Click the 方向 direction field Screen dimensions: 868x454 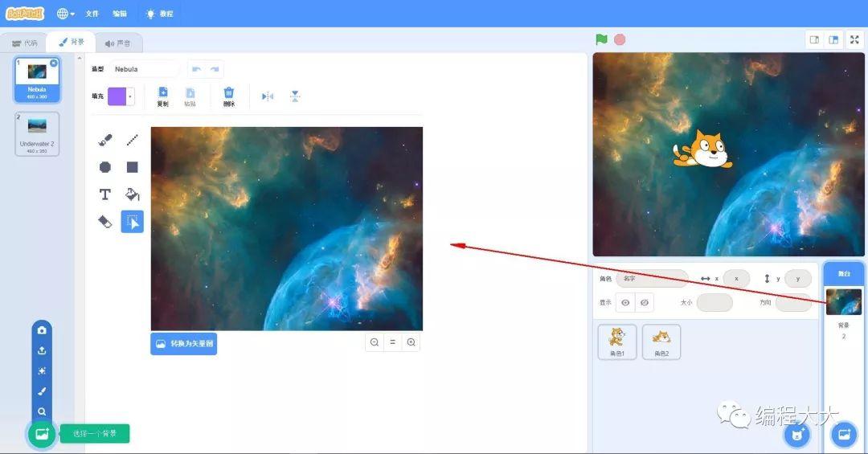coord(793,302)
